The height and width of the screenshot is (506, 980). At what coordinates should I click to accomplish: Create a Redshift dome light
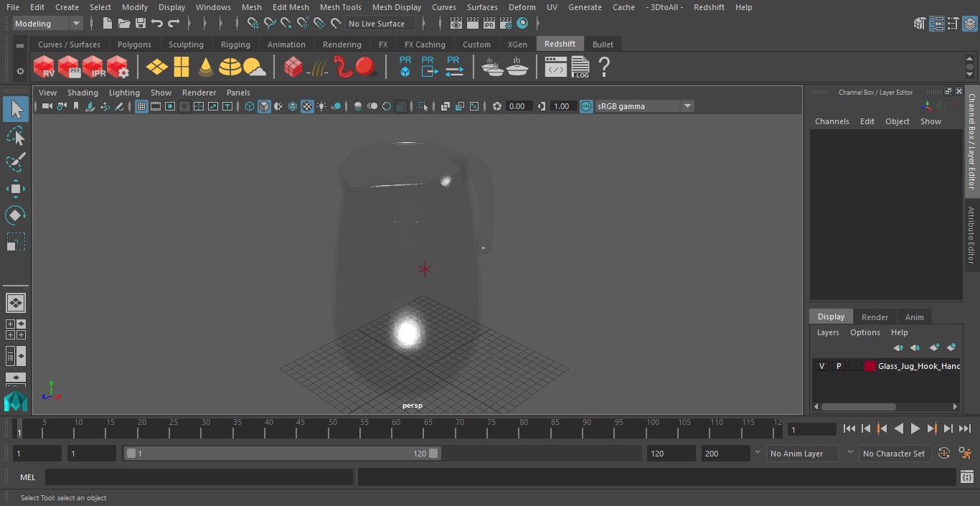pyautogui.click(x=230, y=67)
